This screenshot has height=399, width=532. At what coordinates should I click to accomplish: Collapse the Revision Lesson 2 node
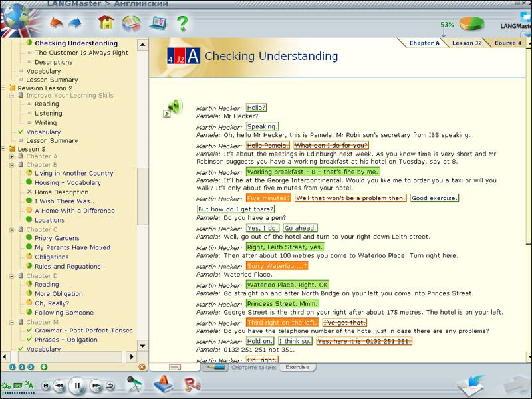4,88
